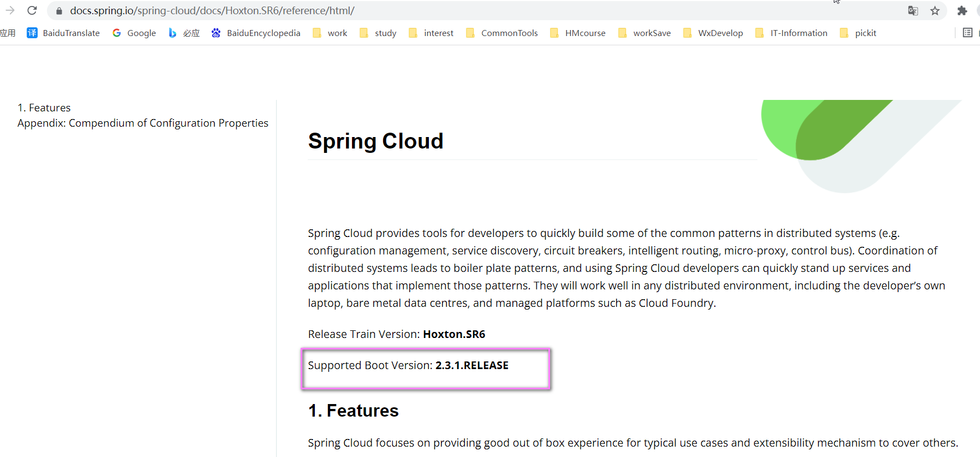Click the 2.3.1.RELEASE boot version text
Image resolution: width=980 pixels, height=457 pixels.
472,365
